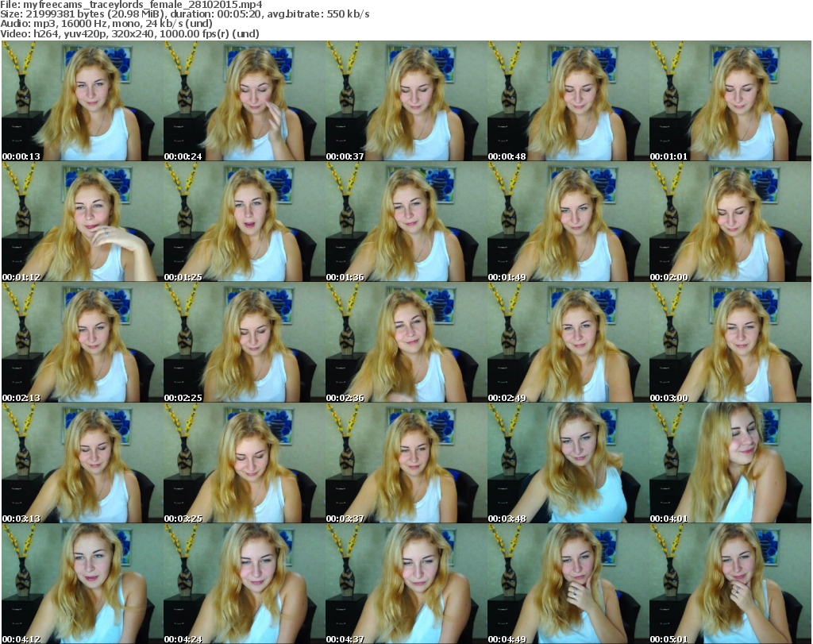Screen dimensions: 813x644
Task: Select the thumbnail stamped 00:00:48
Action: coord(568,101)
